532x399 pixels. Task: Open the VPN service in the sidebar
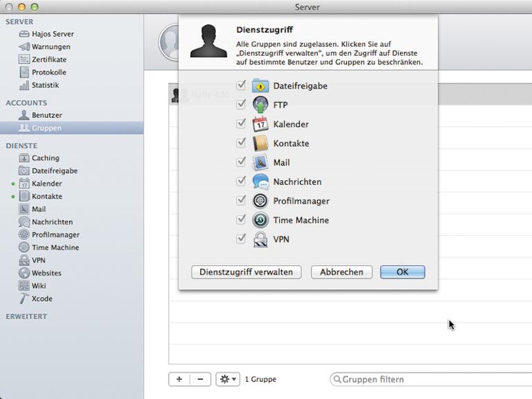pos(32,260)
